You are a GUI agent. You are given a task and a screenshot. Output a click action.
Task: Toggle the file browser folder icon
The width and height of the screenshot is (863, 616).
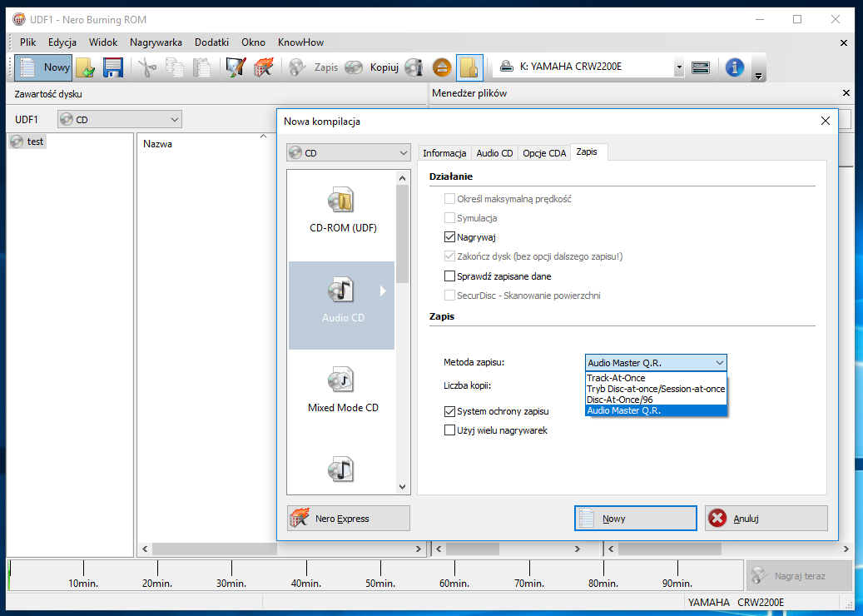point(469,67)
